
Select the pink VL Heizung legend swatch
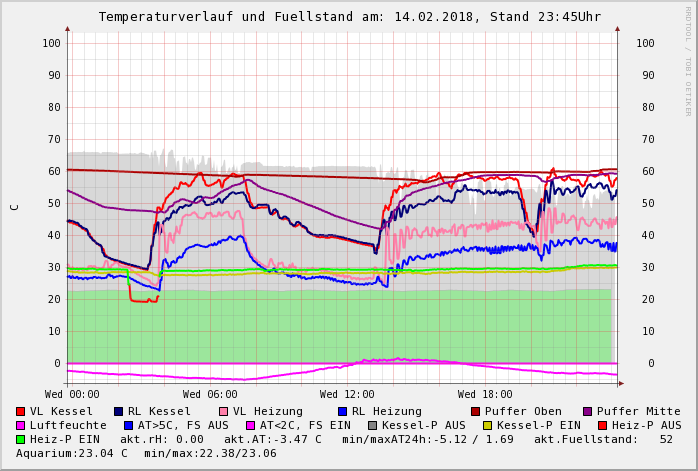point(224,411)
